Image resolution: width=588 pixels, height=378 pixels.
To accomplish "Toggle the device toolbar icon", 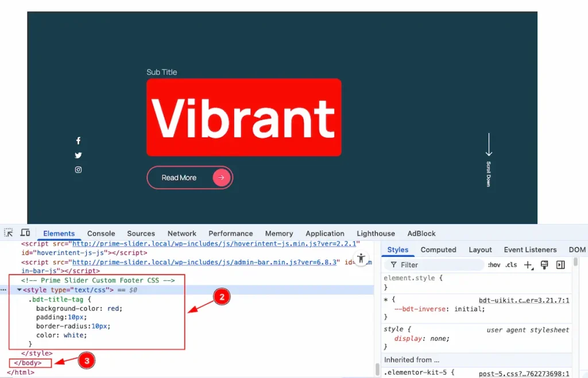I will tap(25, 233).
